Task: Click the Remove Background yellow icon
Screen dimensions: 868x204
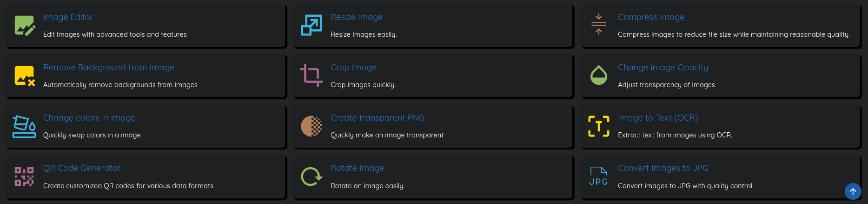Action: (25, 76)
